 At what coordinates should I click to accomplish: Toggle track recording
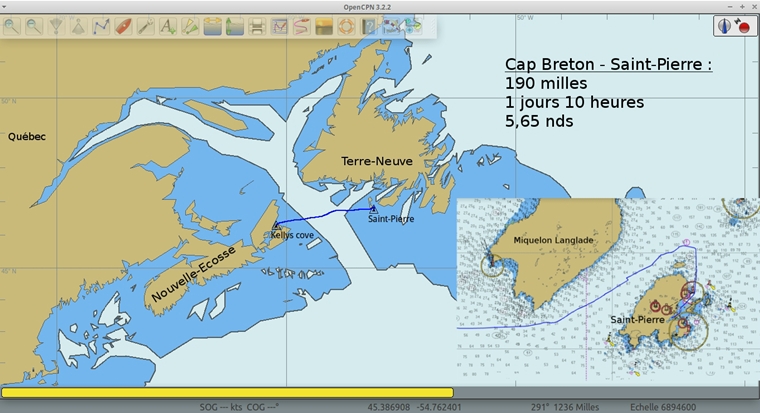(x=301, y=26)
